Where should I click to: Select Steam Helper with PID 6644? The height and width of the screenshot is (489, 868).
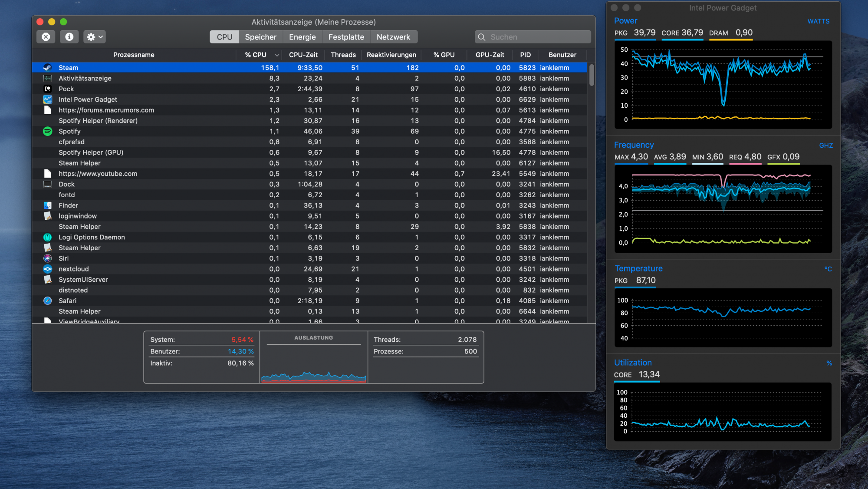[309, 311]
